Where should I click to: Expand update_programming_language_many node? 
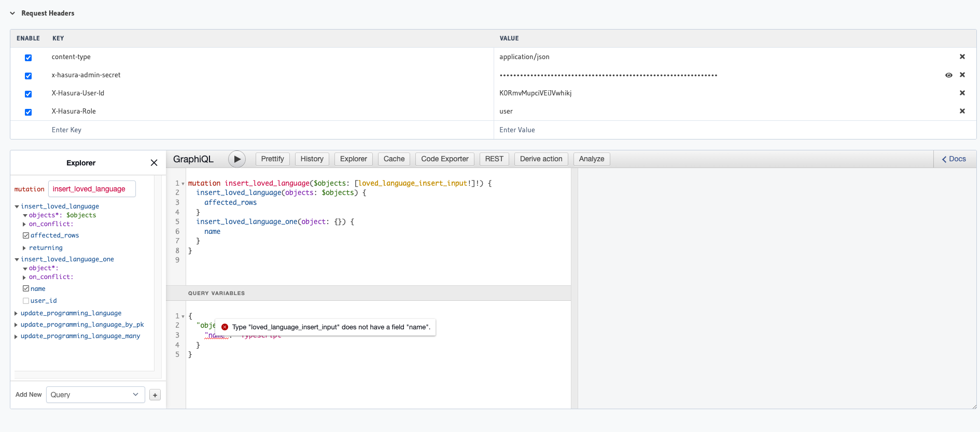(x=16, y=336)
